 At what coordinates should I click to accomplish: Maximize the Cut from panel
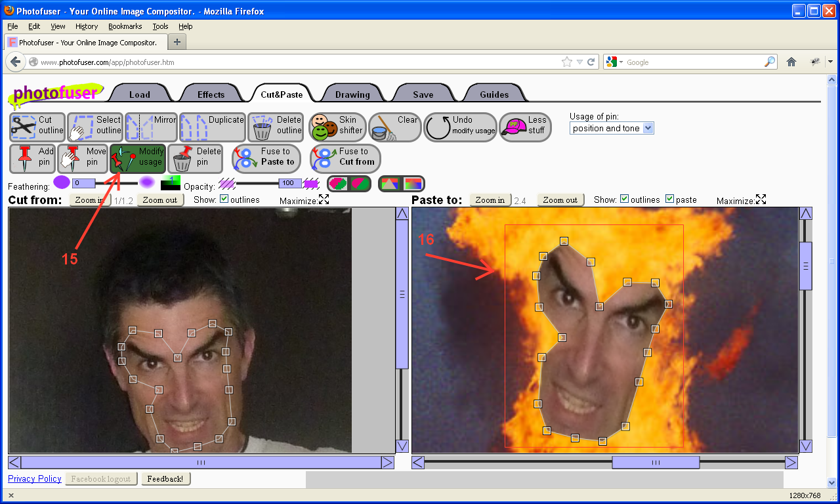[x=324, y=199]
